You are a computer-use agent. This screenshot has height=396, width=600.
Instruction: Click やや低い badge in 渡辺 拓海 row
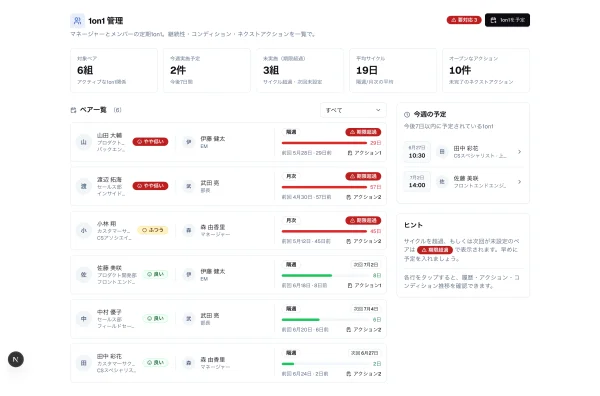click(150, 186)
